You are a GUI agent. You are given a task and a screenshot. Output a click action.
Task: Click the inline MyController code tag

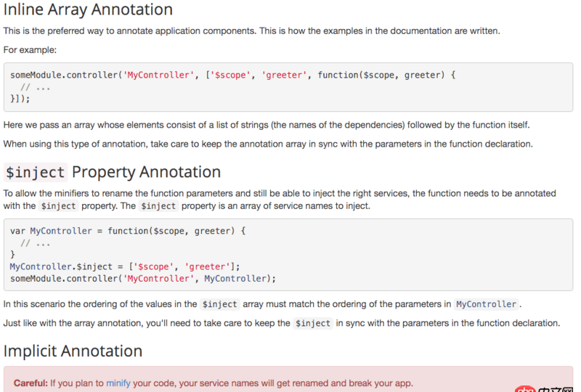(x=486, y=304)
